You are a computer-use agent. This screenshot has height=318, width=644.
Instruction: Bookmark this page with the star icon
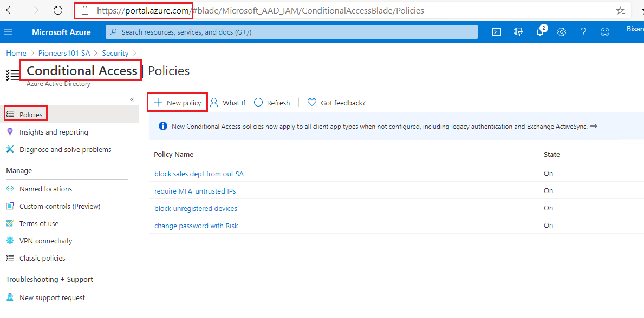[x=620, y=11]
